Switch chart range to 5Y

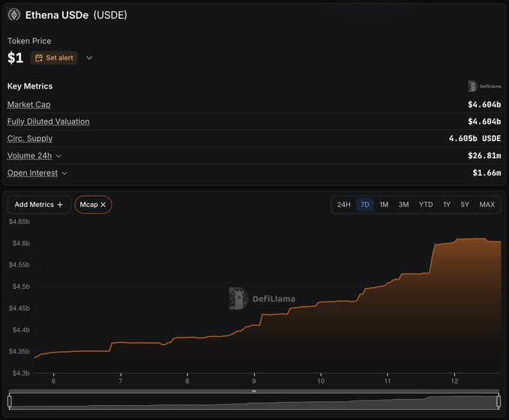465,205
